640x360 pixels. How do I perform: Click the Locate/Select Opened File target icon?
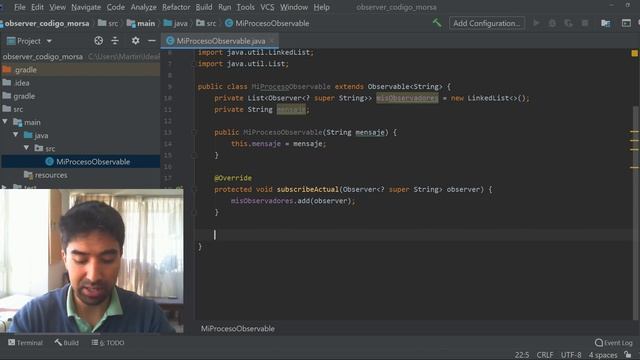click(98, 41)
